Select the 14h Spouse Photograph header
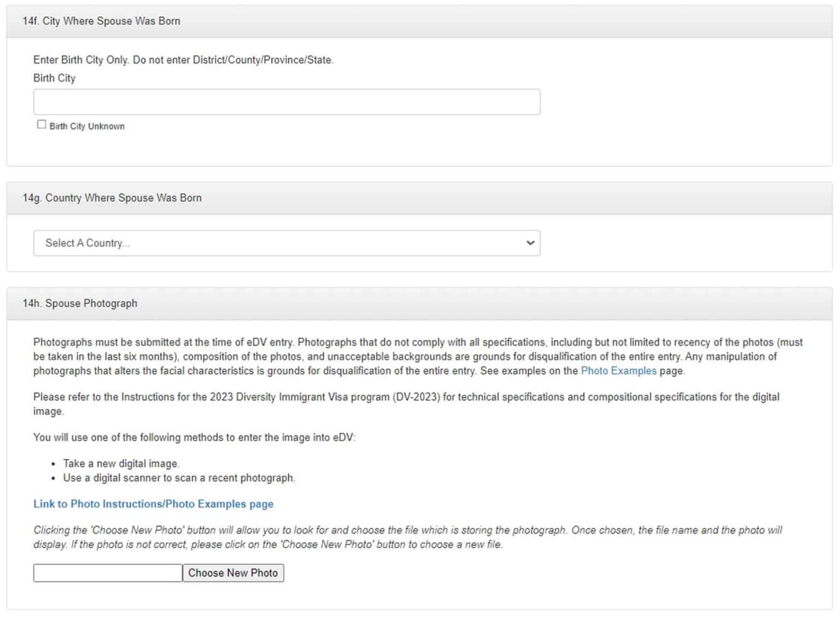The image size is (840, 617). tap(80, 303)
